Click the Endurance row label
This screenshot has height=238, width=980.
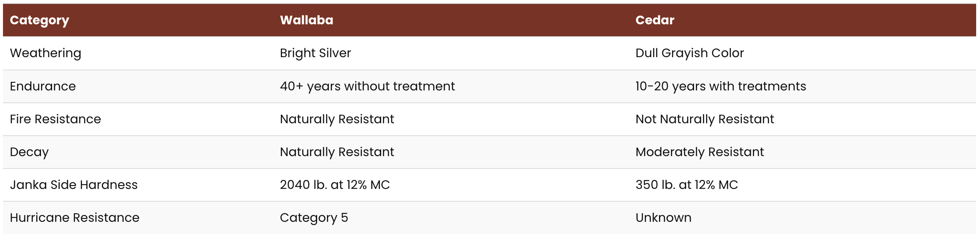[43, 87]
